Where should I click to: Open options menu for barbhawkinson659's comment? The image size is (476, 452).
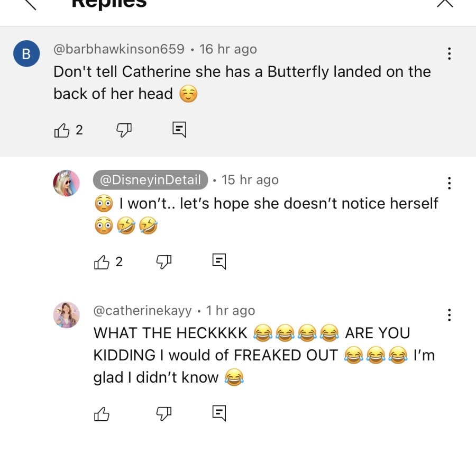pyautogui.click(x=449, y=53)
